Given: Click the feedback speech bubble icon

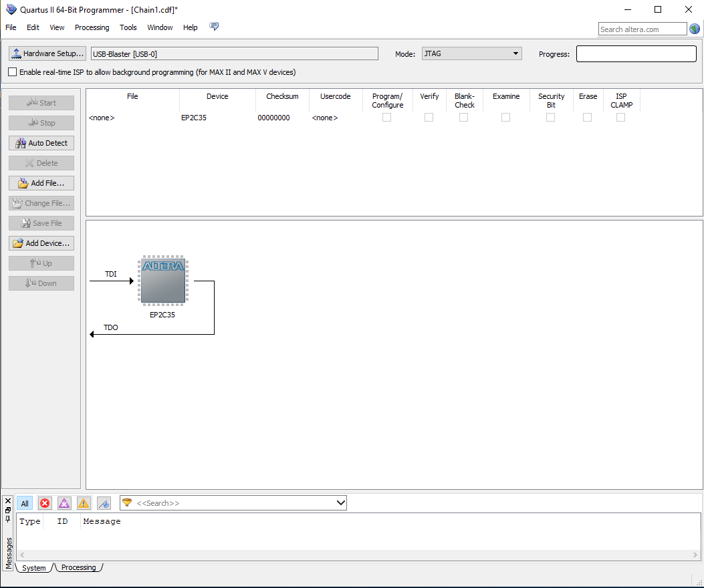Looking at the screenshot, I should (214, 27).
